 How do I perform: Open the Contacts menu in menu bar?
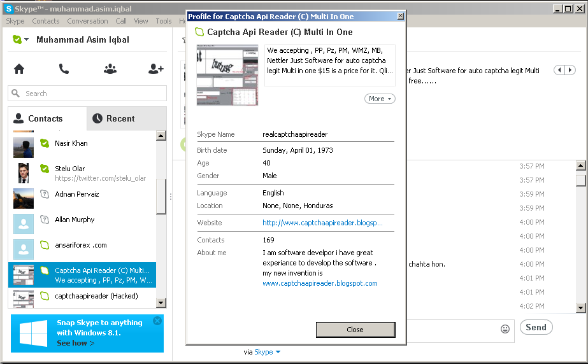(x=46, y=21)
